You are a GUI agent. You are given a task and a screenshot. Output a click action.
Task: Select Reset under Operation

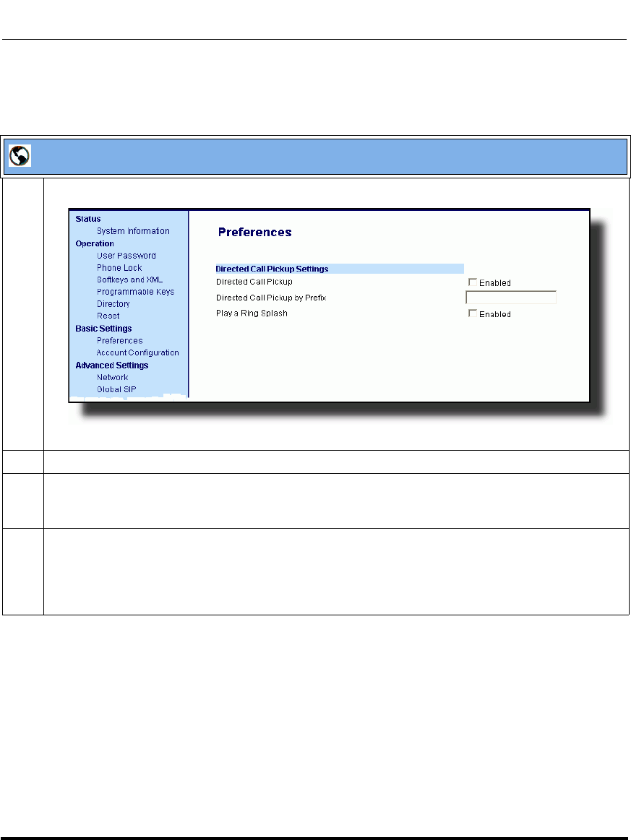(x=108, y=316)
